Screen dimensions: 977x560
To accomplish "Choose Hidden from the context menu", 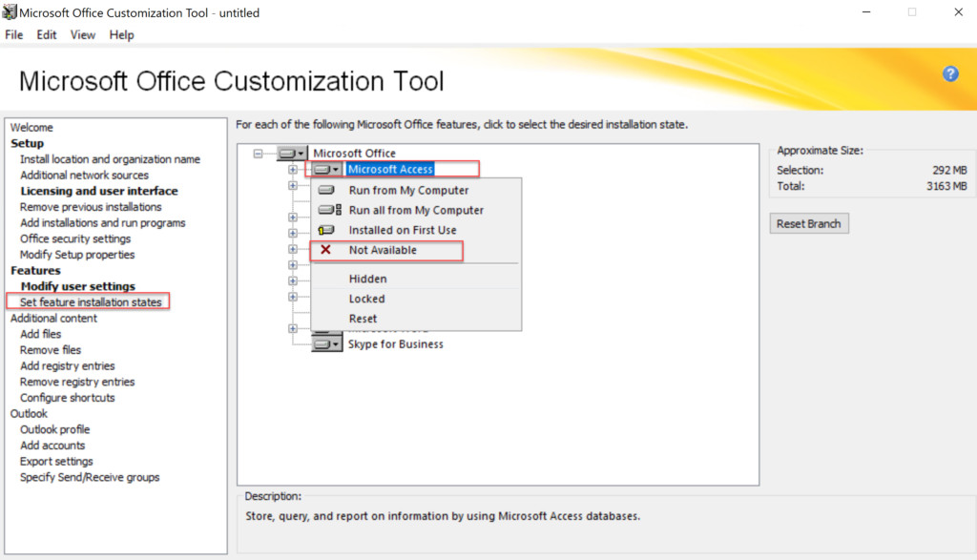I will 368,278.
